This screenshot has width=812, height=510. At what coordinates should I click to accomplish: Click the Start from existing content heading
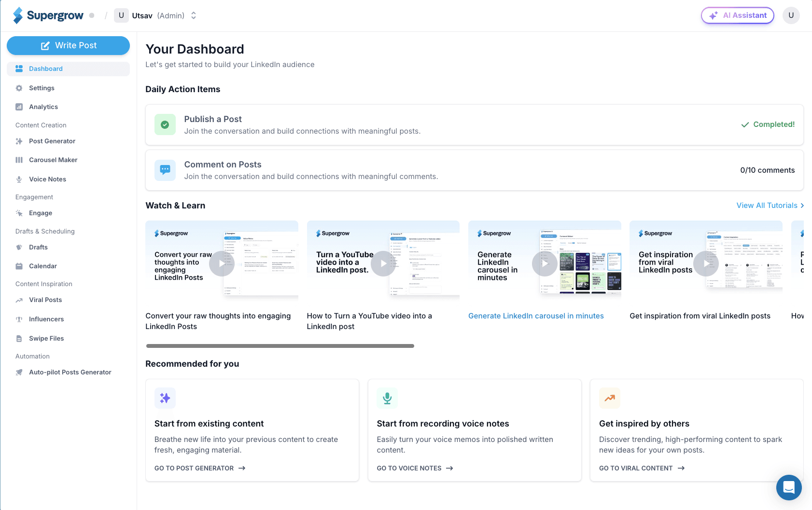(x=209, y=424)
